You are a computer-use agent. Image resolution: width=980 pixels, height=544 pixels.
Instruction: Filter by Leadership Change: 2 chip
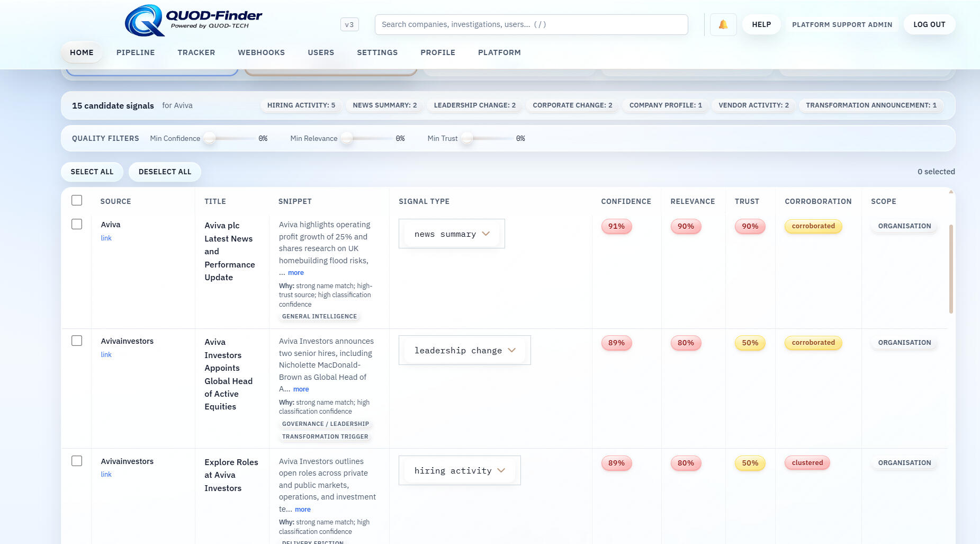475,105
